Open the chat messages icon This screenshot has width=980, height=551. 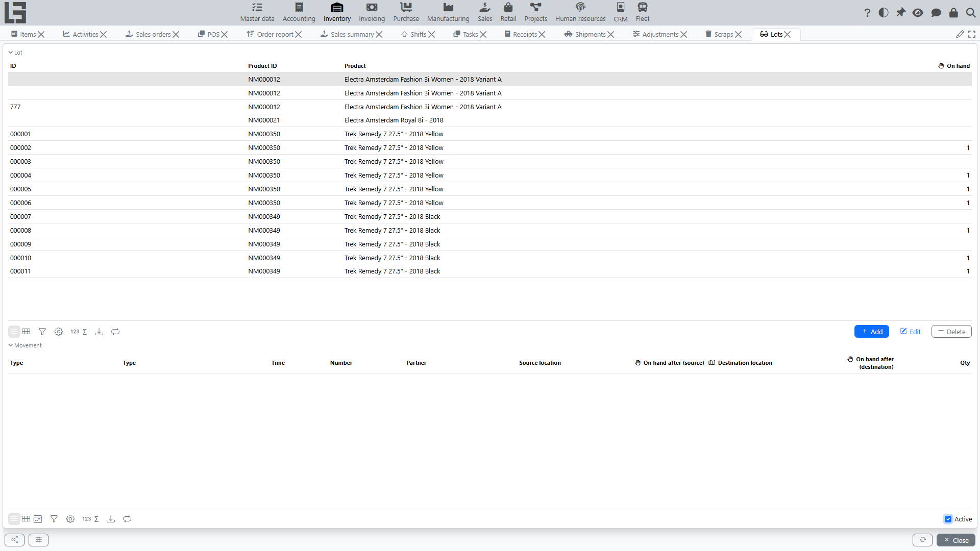pyautogui.click(x=936, y=13)
